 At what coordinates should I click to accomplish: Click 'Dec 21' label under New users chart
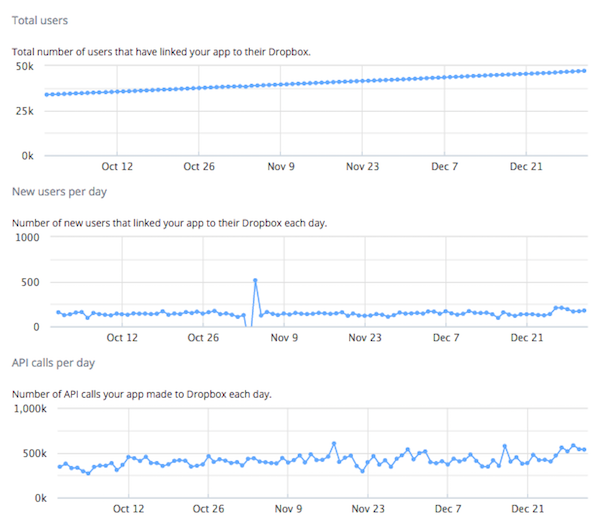[527, 338]
